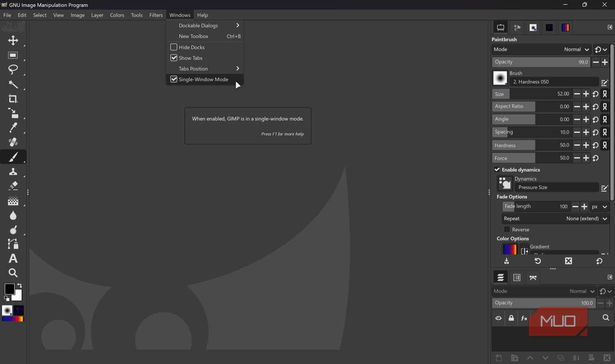The height and width of the screenshot is (364, 615).
Task: Swap foreground and background colors
Action: point(19,286)
